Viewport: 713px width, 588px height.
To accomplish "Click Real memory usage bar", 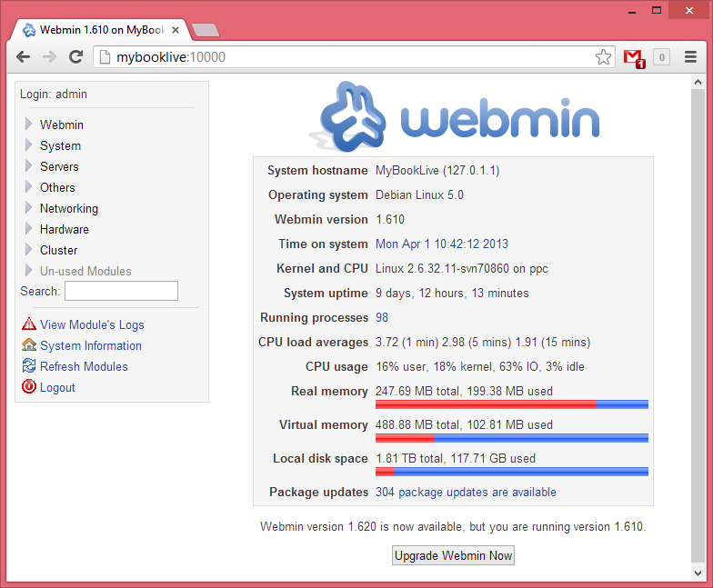I will 511,404.
